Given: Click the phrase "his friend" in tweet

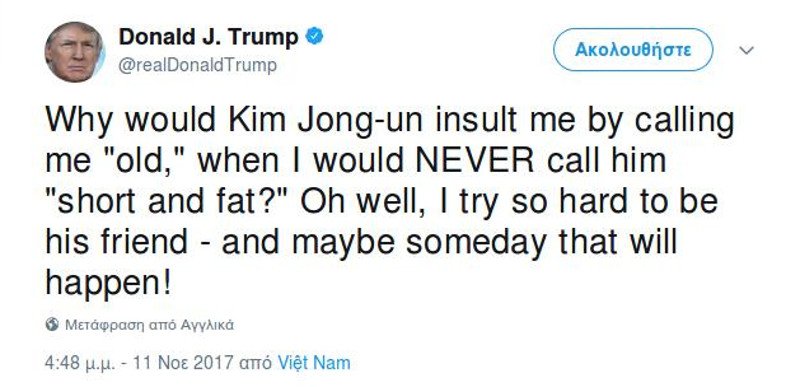Looking at the screenshot, I should click(x=116, y=242).
